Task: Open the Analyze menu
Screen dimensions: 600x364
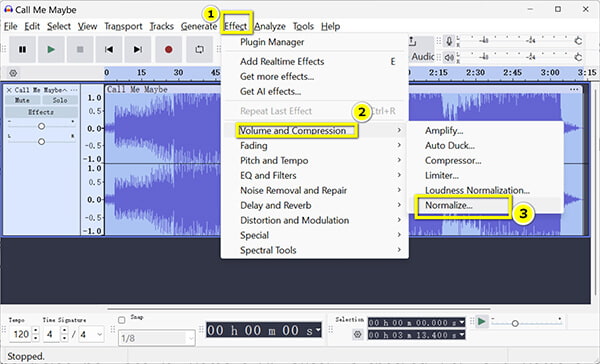Action: (x=270, y=26)
